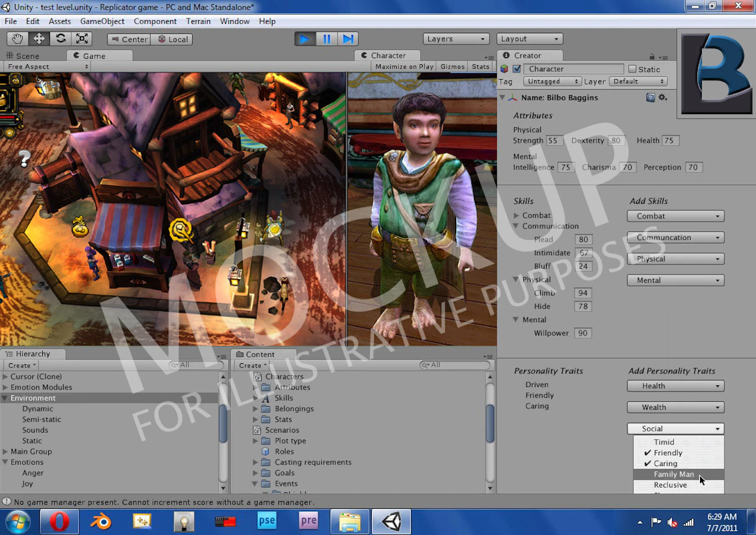
Task: Open Blender from the taskbar
Action: point(101,521)
